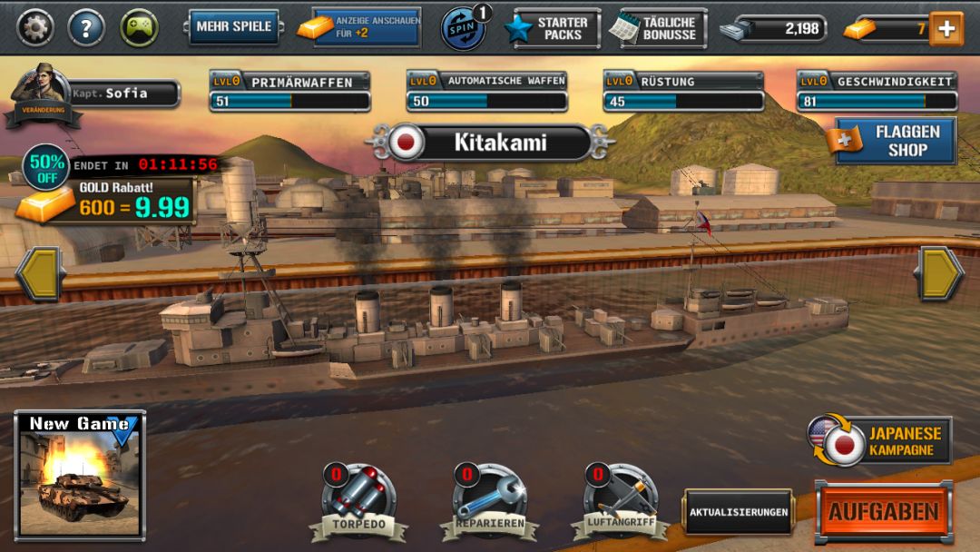980x552 pixels.
Task: Click the Primärwaffen stat bar
Action: point(289,92)
